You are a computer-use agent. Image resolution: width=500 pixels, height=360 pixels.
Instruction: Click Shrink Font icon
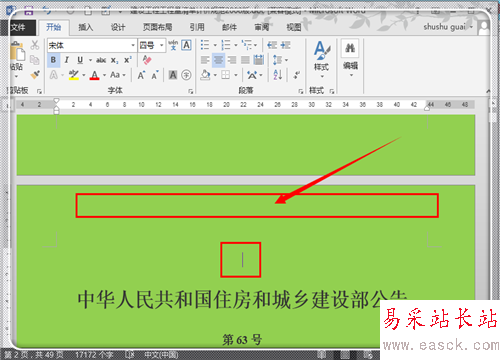tap(155, 75)
